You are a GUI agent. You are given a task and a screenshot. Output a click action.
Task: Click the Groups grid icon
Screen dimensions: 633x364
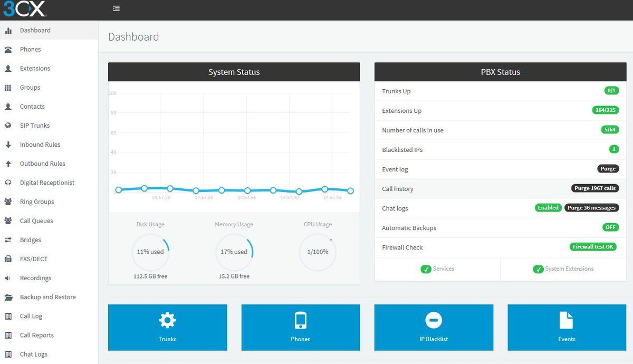8,88
